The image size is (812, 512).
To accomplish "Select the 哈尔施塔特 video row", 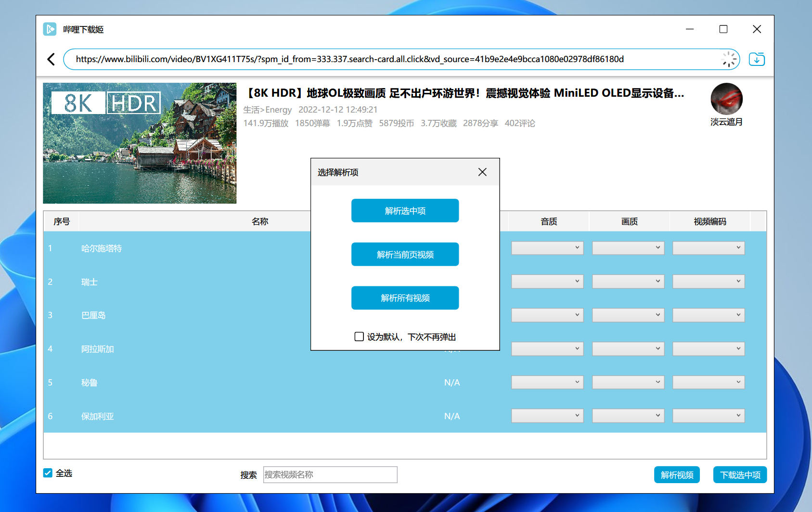I will pos(405,248).
